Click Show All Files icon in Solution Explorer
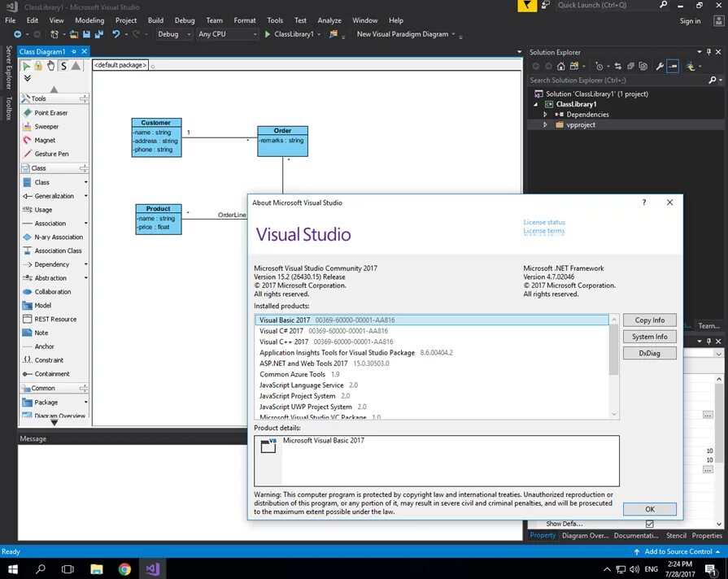Viewport: 728px width, 579px height. (x=643, y=67)
